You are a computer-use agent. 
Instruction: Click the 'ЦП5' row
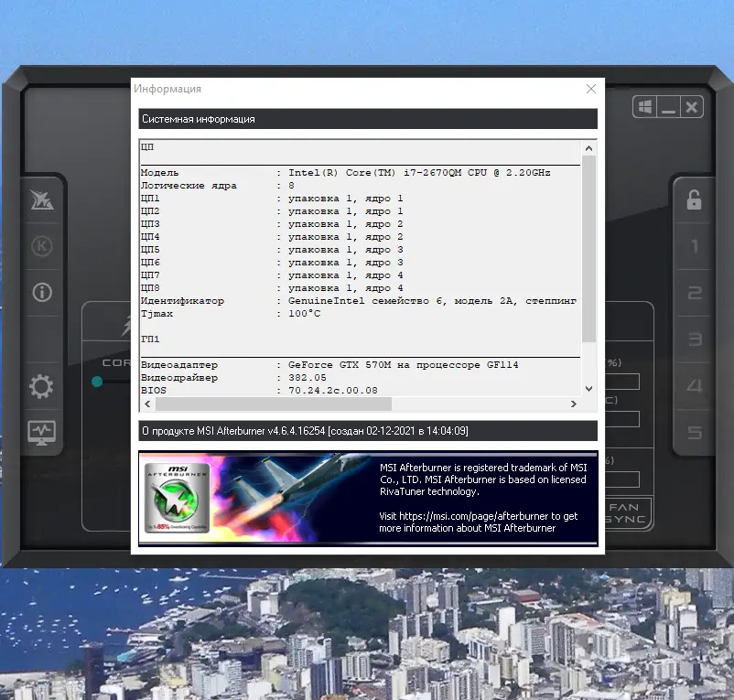[x=272, y=250]
